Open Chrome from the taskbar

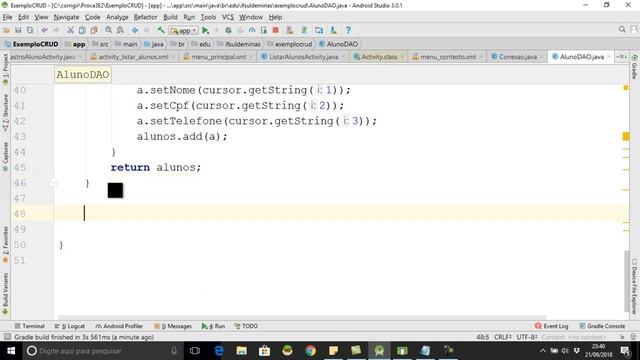[310, 351]
